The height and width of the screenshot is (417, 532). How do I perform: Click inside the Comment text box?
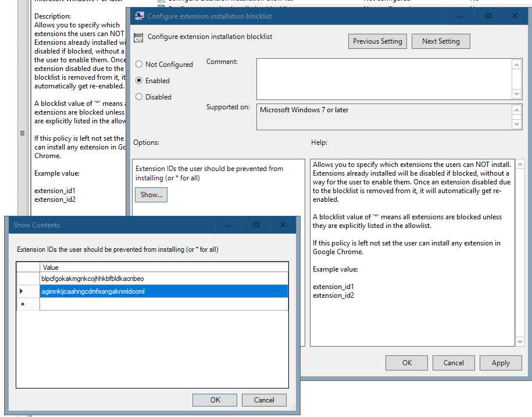(384, 79)
